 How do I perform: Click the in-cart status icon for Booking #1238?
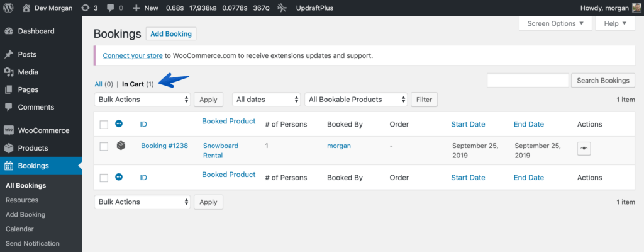point(120,146)
